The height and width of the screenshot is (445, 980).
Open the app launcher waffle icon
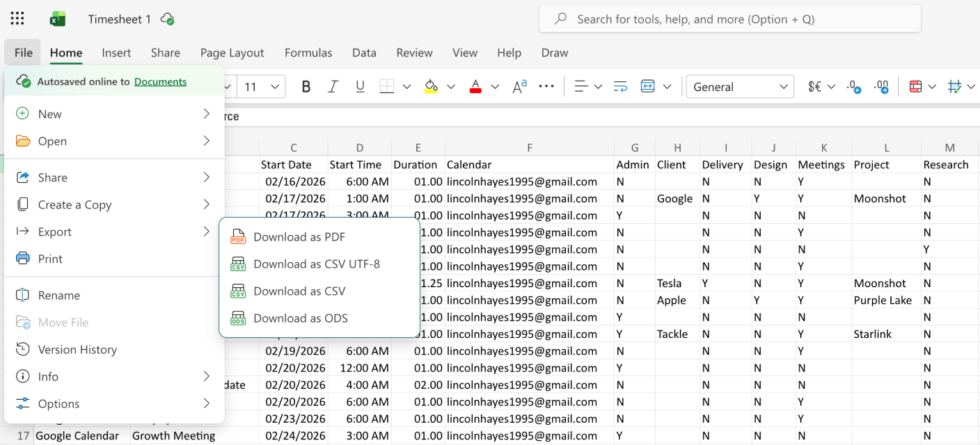point(17,19)
